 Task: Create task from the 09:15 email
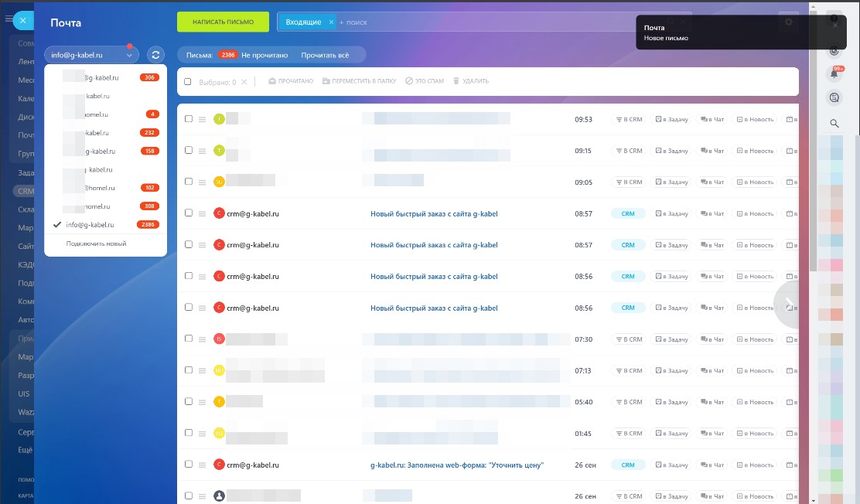pyautogui.click(x=671, y=151)
